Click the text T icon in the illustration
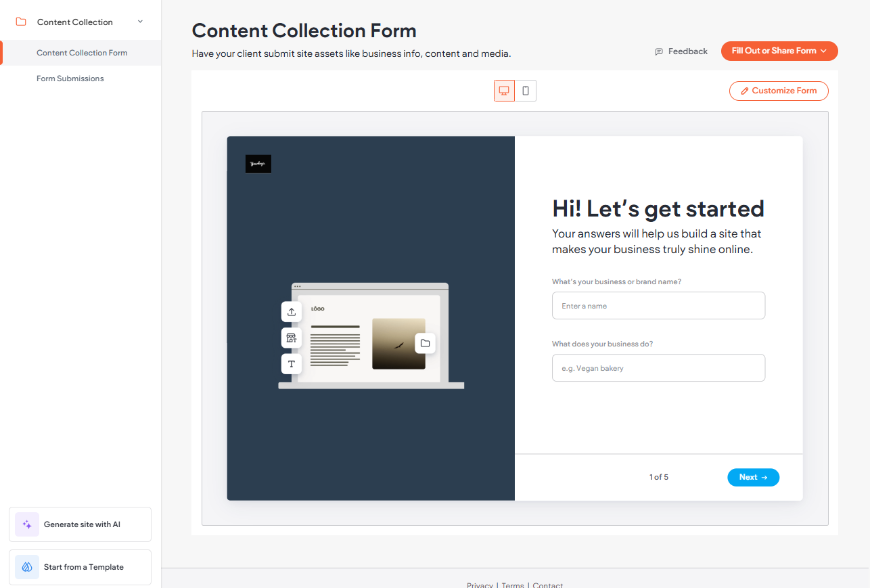Image resolution: width=870 pixels, height=588 pixels. [292, 364]
